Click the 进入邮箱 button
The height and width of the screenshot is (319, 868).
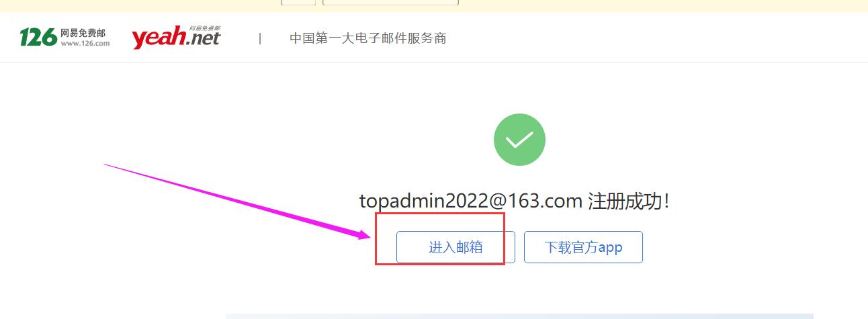click(x=455, y=247)
